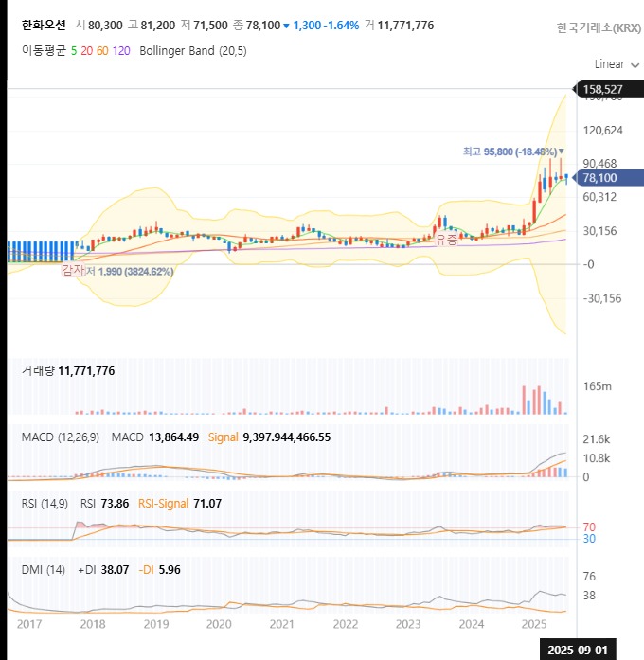Select moving average period 60
Screen dimensions: 644x660
point(102,51)
